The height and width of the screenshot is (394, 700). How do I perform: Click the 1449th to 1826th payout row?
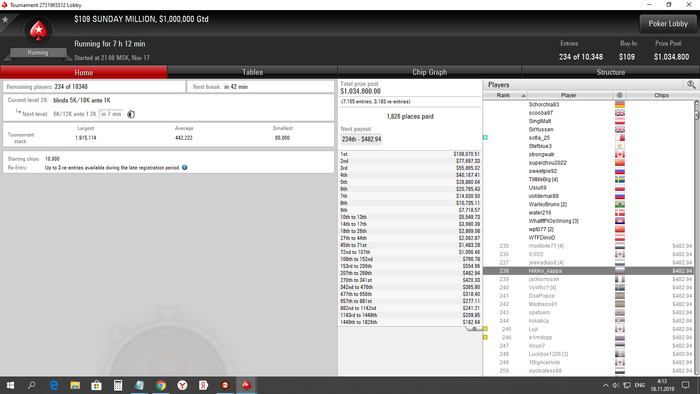pos(410,322)
